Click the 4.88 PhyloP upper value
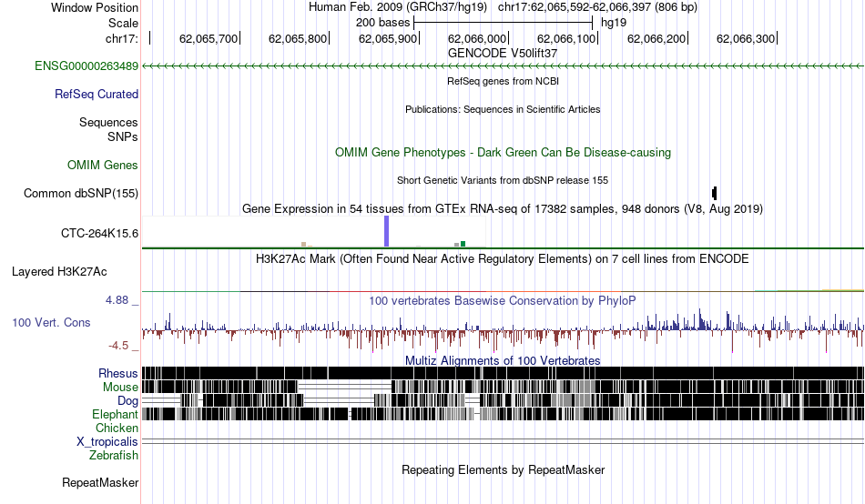Image resolution: width=865 pixels, height=504 pixels. (117, 300)
